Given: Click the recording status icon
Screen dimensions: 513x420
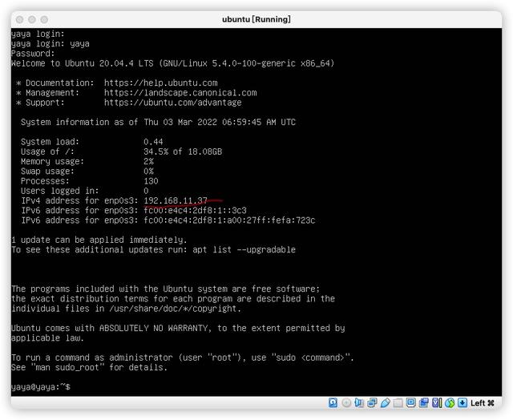Looking at the screenshot, I should pyautogui.click(x=424, y=402).
